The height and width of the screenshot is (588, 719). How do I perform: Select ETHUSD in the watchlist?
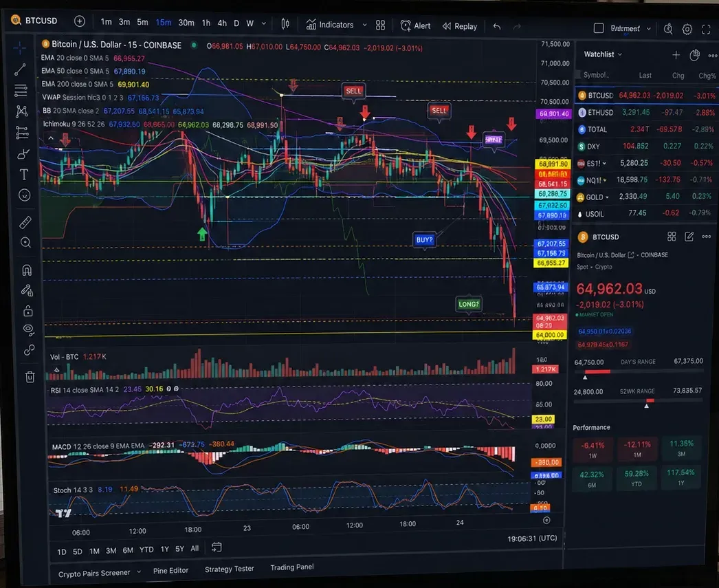tap(647, 112)
